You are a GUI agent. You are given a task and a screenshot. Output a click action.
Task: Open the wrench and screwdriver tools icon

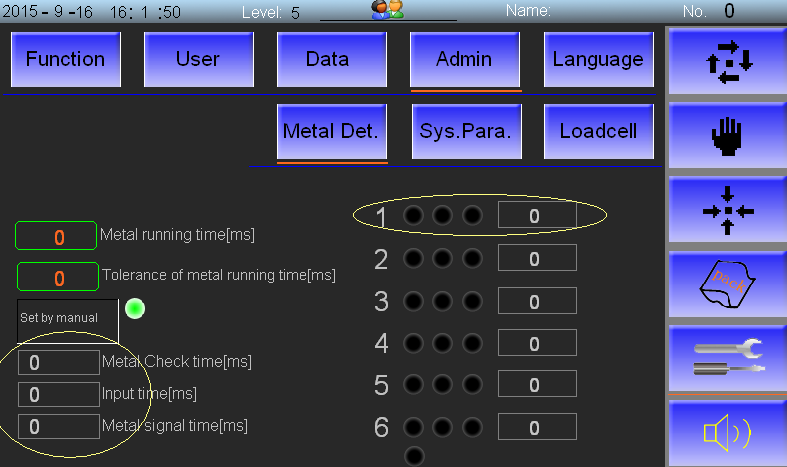(x=727, y=358)
